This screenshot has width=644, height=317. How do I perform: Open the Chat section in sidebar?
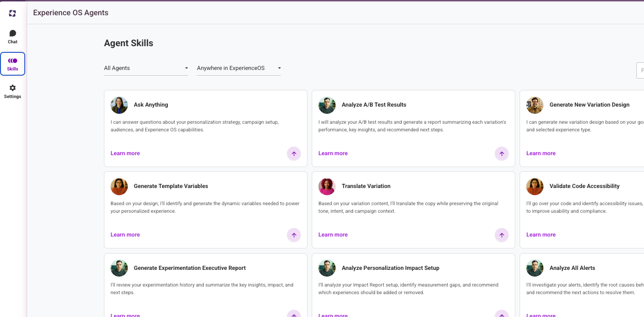(x=12, y=37)
